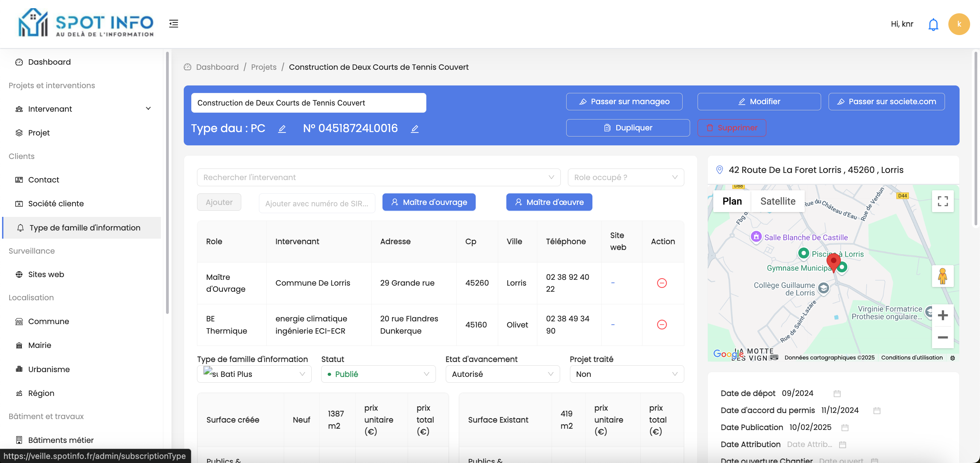The height and width of the screenshot is (463, 980).
Task: Click Piscine à Lorris map marker
Action: pyautogui.click(x=803, y=253)
